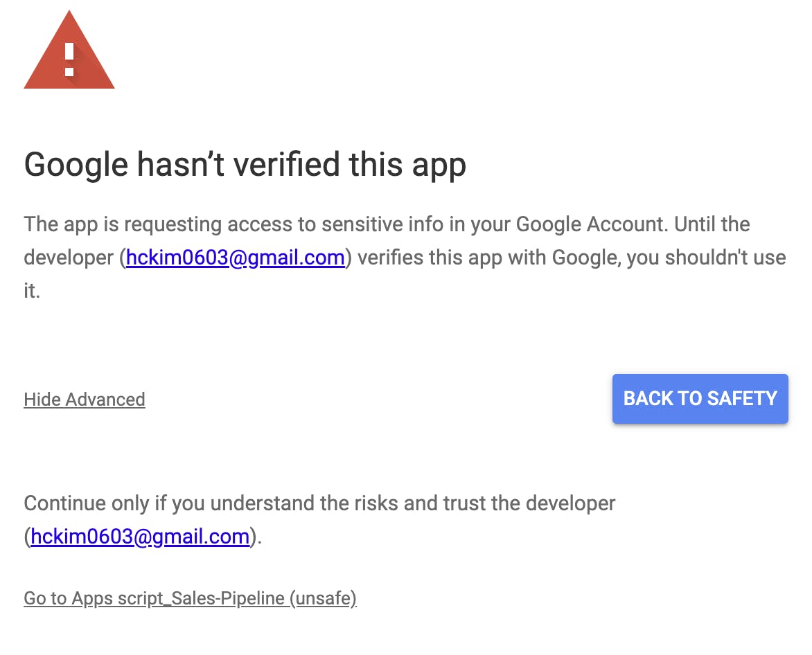The height and width of the screenshot is (655, 812).
Task: Click the word "Google" in the heading
Action: pos(76,165)
